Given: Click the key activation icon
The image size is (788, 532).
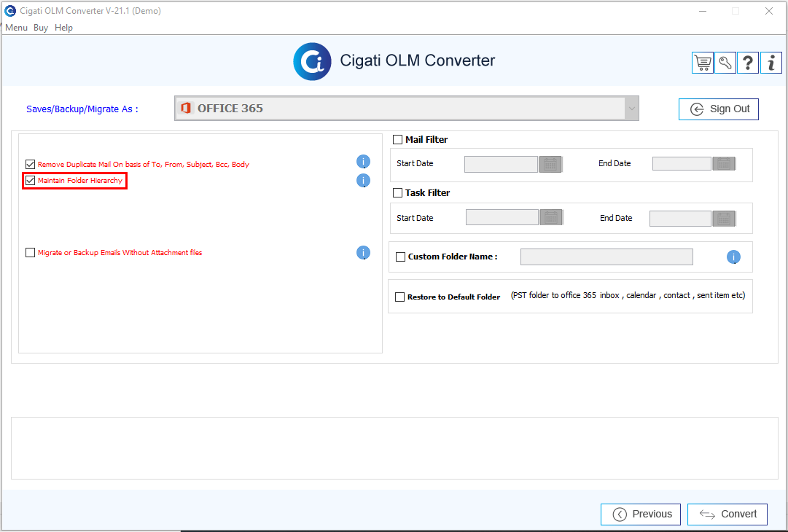Looking at the screenshot, I should coord(725,63).
